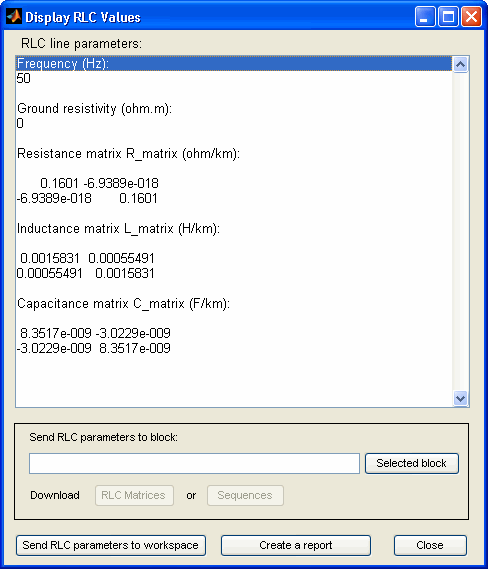Click the Selected block button
This screenshot has width=488, height=569.
[412, 463]
